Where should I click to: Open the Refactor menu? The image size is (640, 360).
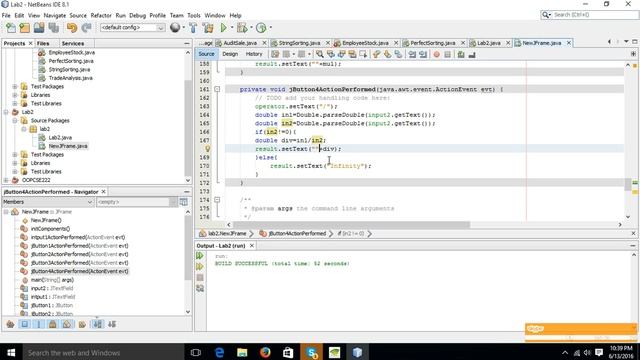click(x=101, y=15)
